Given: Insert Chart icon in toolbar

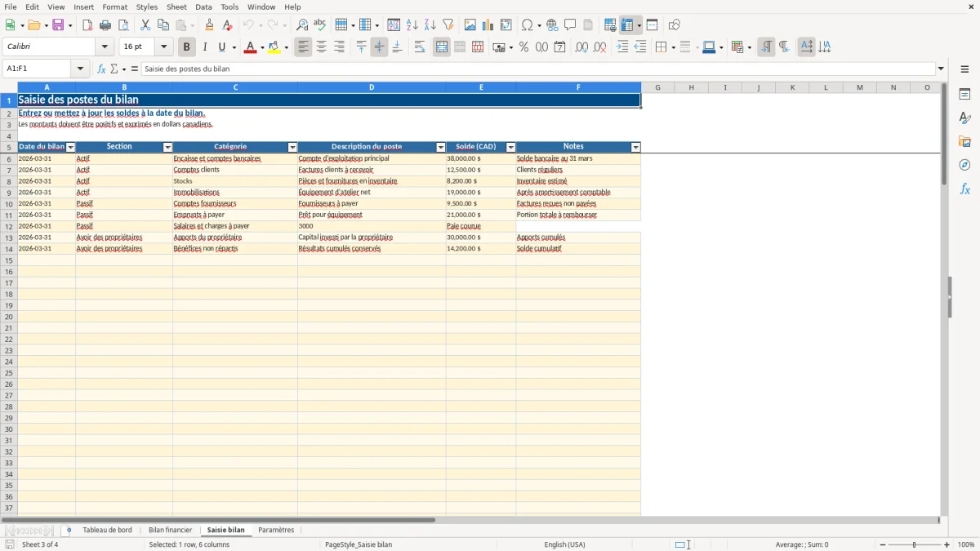Looking at the screenshot, I should (488, 25).
